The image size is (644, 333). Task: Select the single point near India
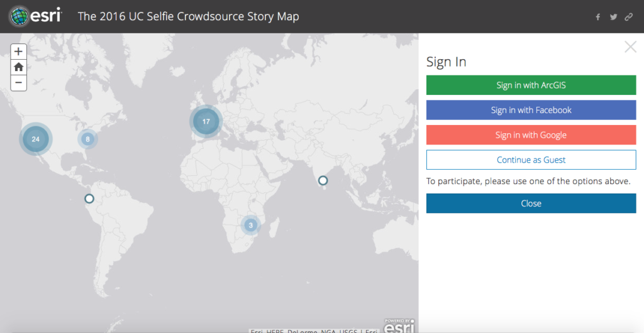[x=323, y=180]
